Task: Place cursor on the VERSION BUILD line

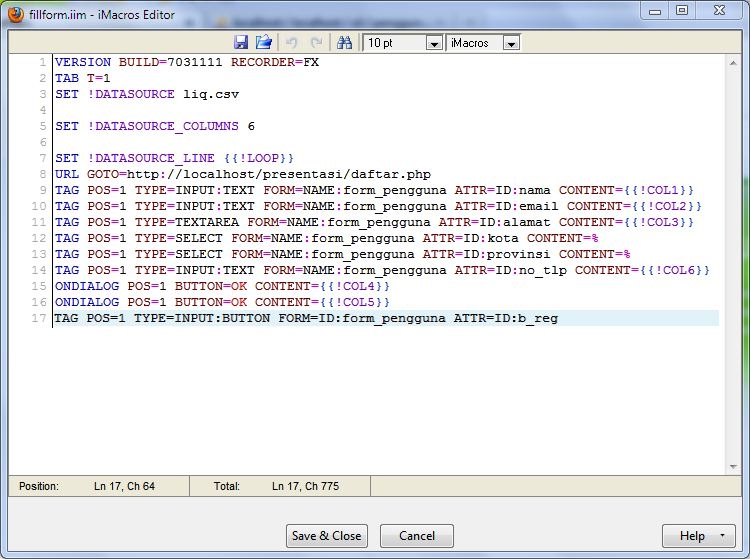Action: coord(187,62)
